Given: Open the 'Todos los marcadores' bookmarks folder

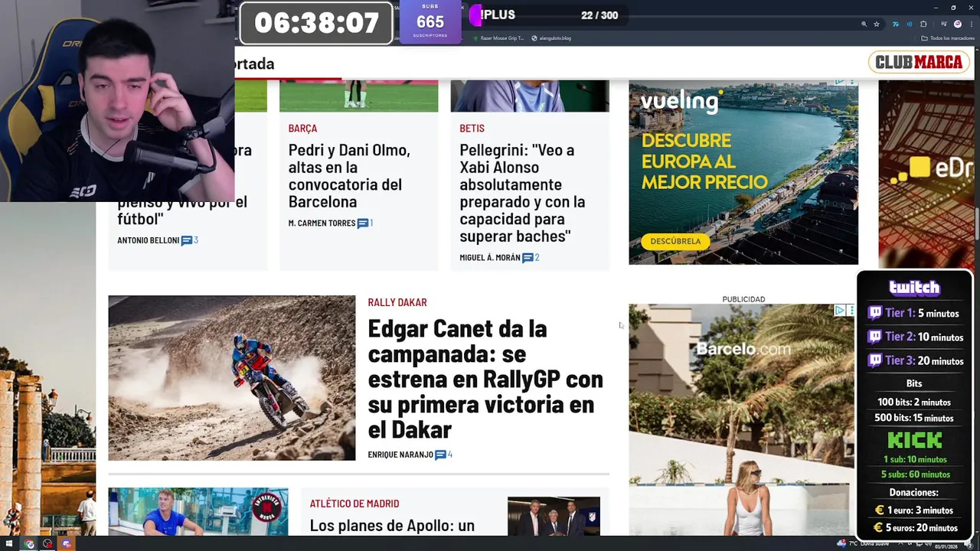Looking at the screenshot, I should (946, 37).
